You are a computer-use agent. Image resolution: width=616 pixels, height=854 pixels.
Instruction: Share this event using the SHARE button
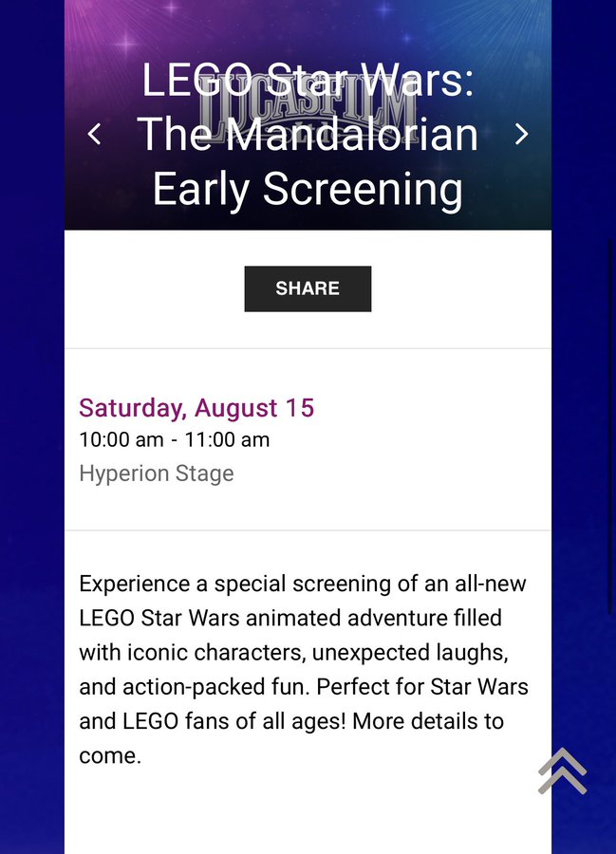308,288
